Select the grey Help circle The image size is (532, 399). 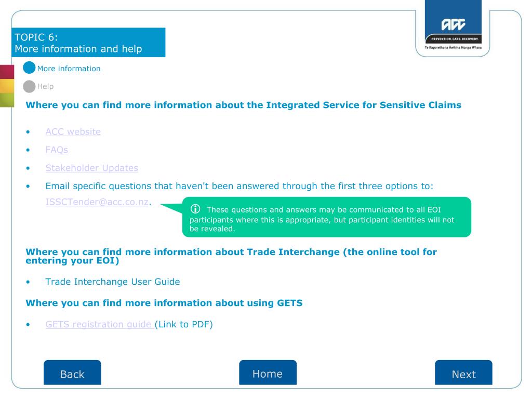tap(29, 86)
